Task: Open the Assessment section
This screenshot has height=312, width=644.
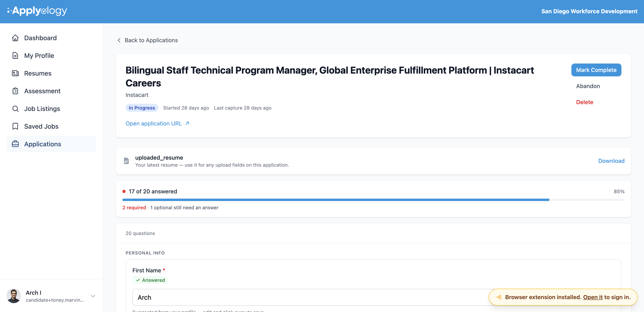Action: coord(51,91)
